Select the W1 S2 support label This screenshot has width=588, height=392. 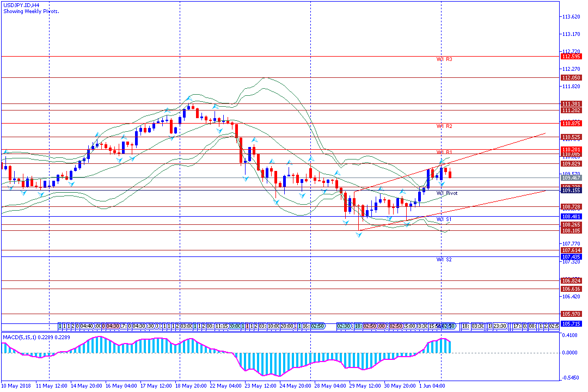pyautogui.click(x=444, y=260)
